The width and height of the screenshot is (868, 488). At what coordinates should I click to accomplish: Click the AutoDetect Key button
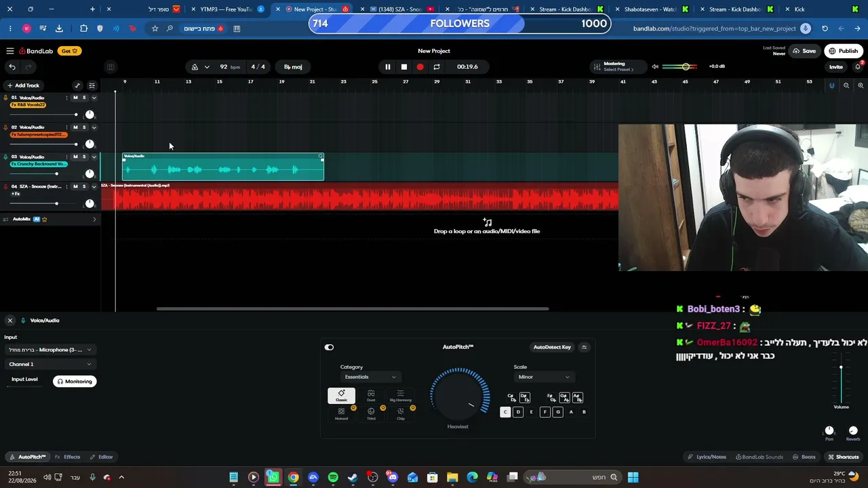tap(552, 347)
